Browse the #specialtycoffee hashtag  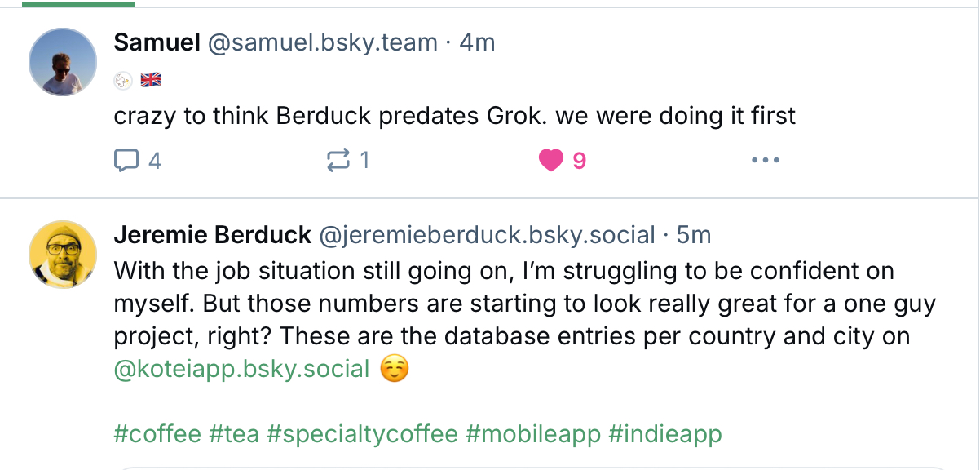point(362,433)
